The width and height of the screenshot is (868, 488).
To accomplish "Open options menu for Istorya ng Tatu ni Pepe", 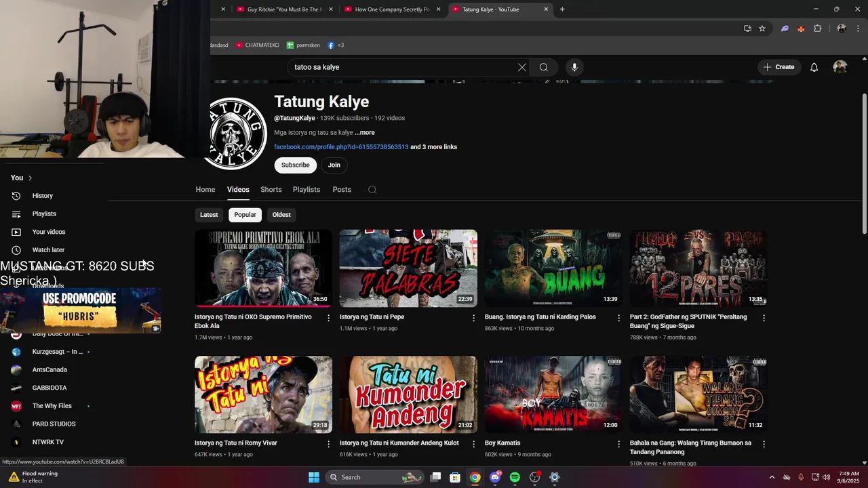I will point(474,318).
